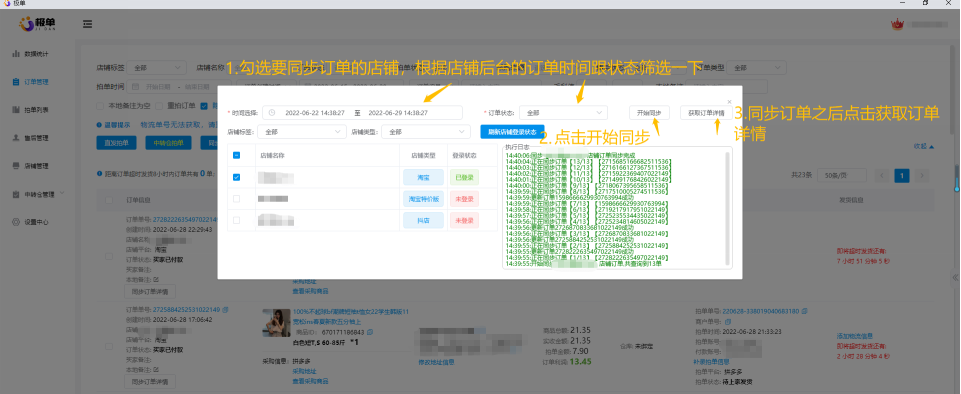Close the sync dialog with the X icon
961x394 pixels.
[729, 102]
